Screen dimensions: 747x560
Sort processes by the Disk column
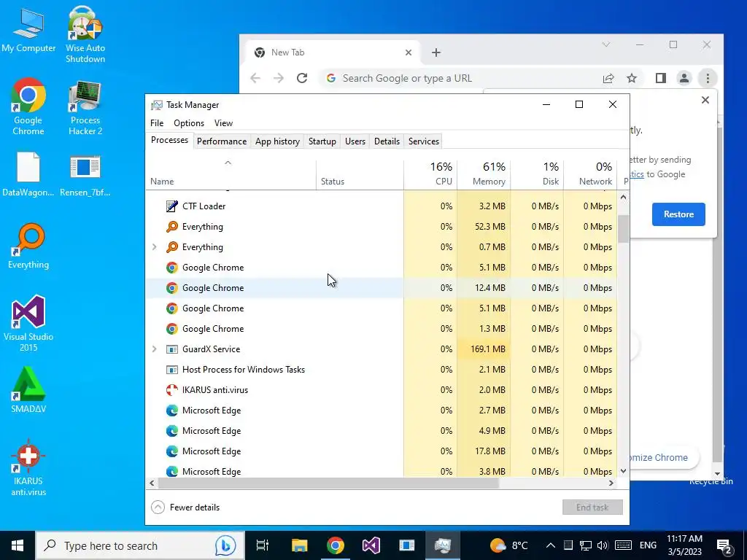pyautogui.click(x=538, y=174)
